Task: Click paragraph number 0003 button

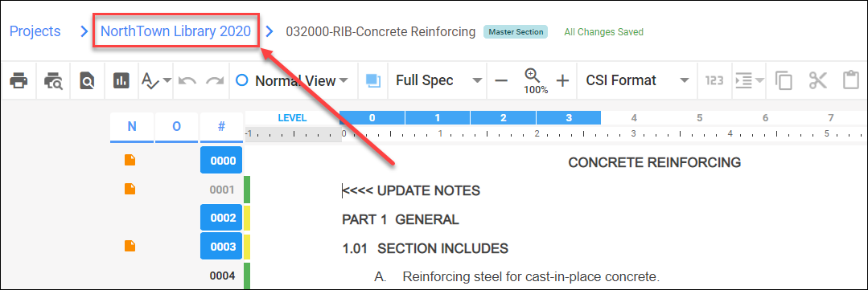Action: coord(221,247)
